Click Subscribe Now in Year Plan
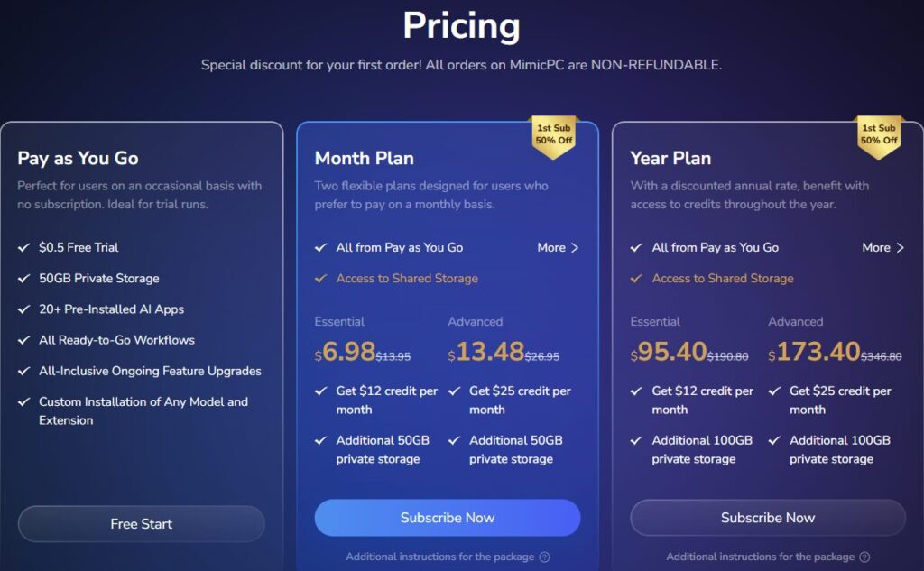 pos(768,518)
